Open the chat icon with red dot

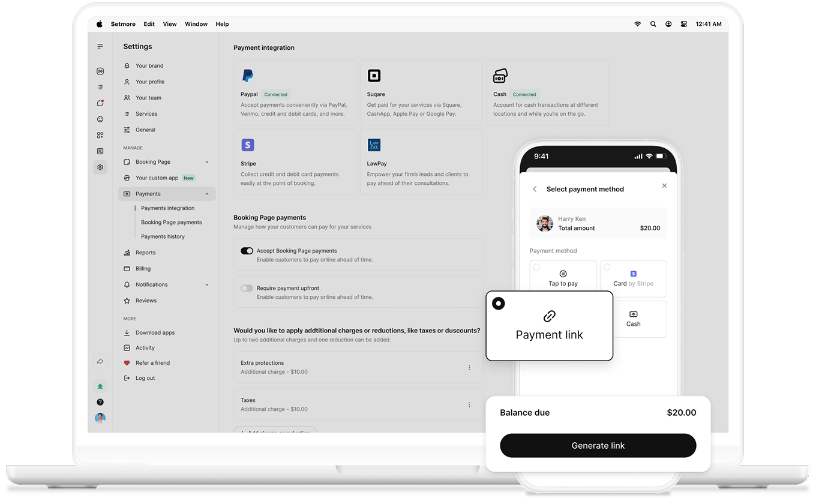pos(100,103)
